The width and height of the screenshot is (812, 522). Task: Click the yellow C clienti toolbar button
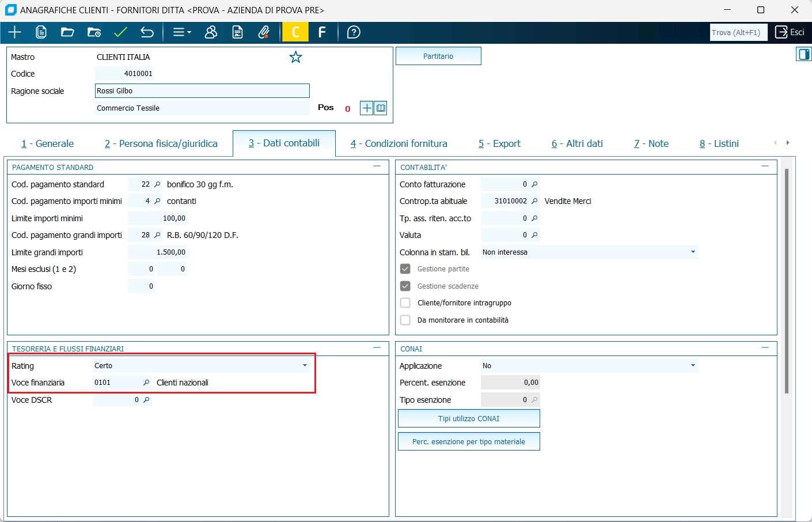tap(295, 32)
